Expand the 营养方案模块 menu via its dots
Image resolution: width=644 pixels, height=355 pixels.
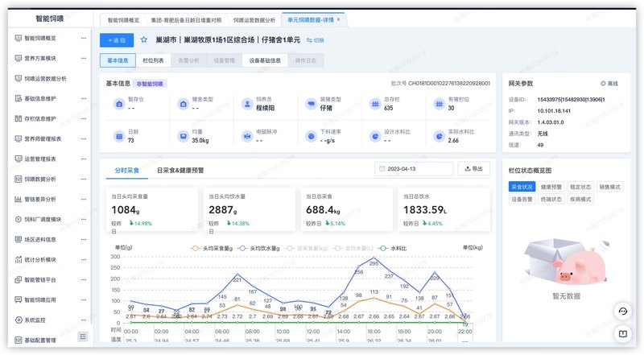tap(84, 58)
